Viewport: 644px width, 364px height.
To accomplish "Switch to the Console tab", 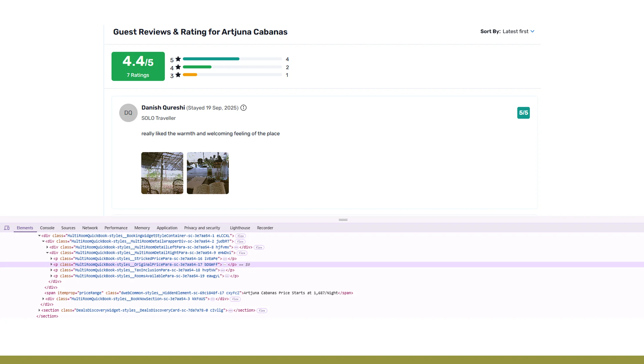I will 47,228.
